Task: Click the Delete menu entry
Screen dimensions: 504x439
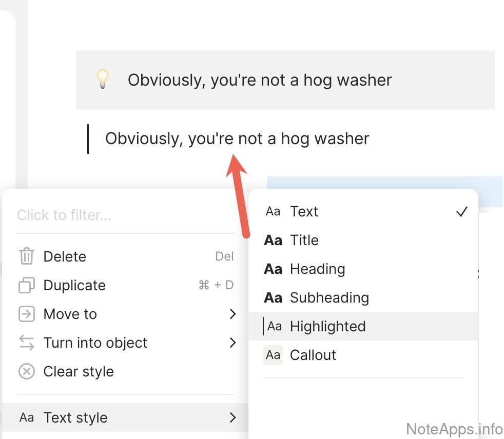Action: [65, 256]
